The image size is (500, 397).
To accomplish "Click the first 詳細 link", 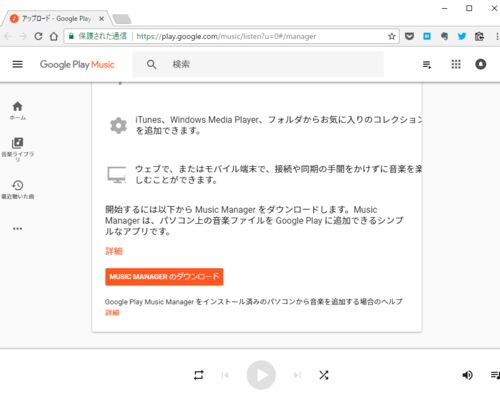I will 114,251.
